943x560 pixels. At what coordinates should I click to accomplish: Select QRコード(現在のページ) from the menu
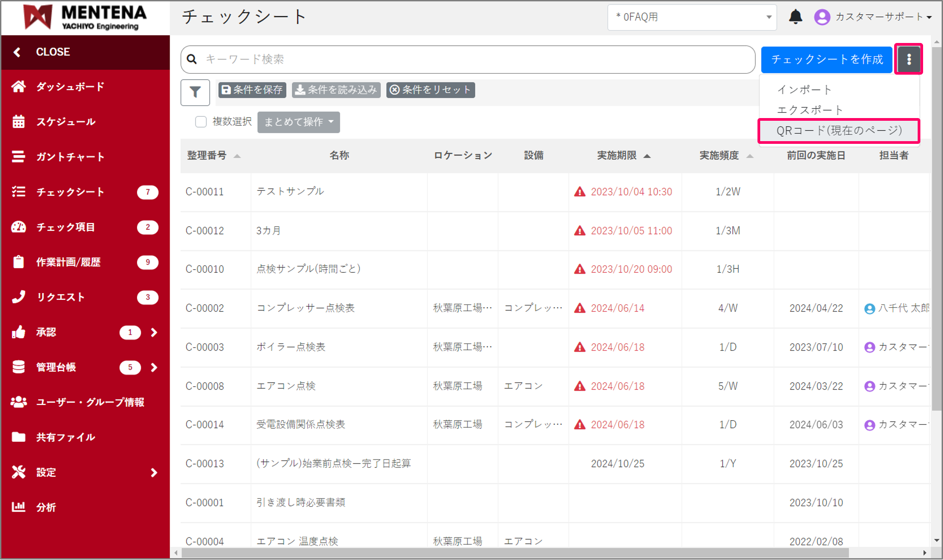pyautogui.click(x=838, y=131)
